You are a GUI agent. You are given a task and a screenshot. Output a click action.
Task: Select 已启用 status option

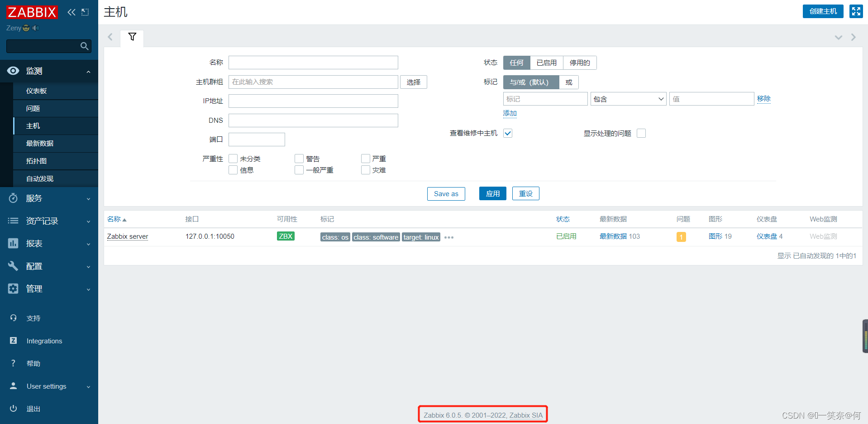click(547, 63)
